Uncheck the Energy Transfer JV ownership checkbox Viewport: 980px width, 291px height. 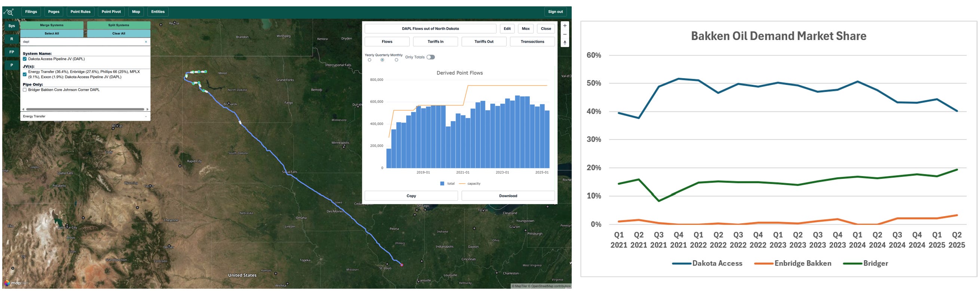coord(25,74)
